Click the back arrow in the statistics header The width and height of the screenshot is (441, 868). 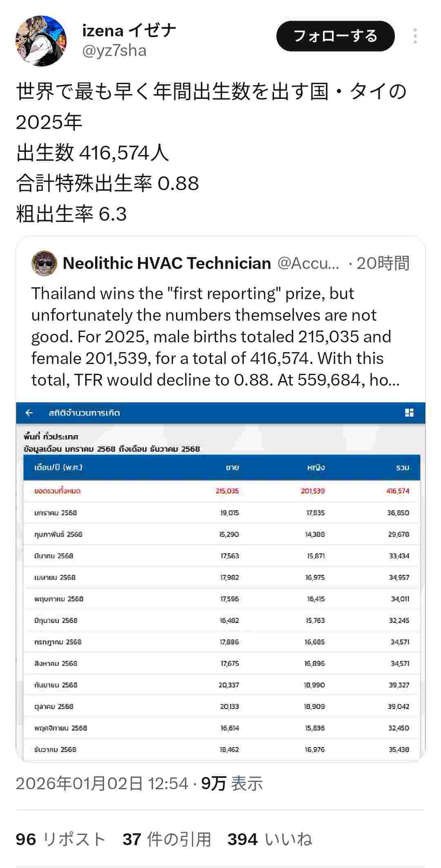(x=29, y=413)
